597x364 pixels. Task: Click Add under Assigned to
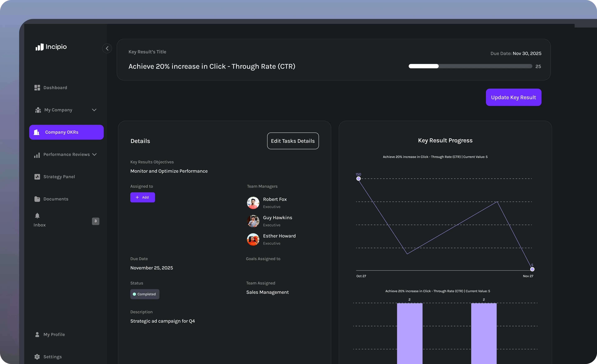[142, 197]
